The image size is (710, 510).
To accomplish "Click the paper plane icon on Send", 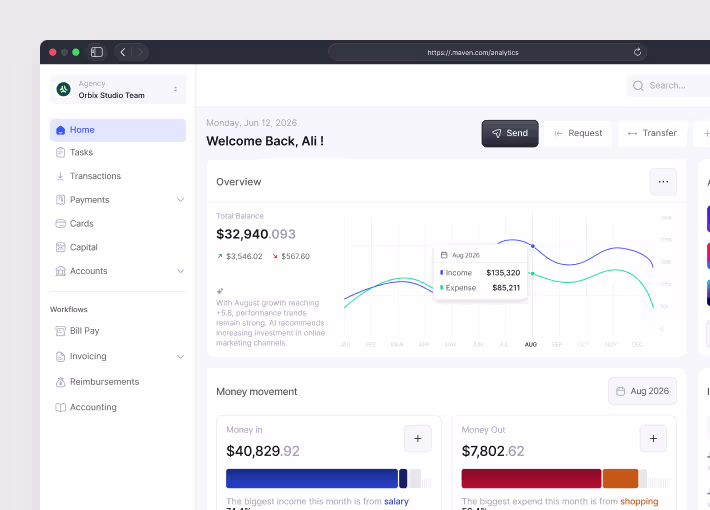I will 497,133.
